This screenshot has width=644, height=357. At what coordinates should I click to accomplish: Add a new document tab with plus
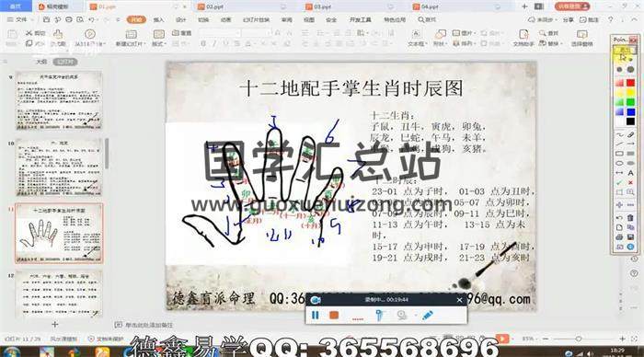pos(524,6)
